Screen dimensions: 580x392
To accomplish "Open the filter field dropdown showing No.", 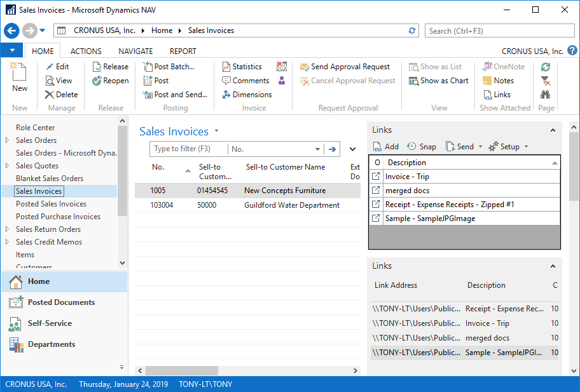I will coord(318,149).
